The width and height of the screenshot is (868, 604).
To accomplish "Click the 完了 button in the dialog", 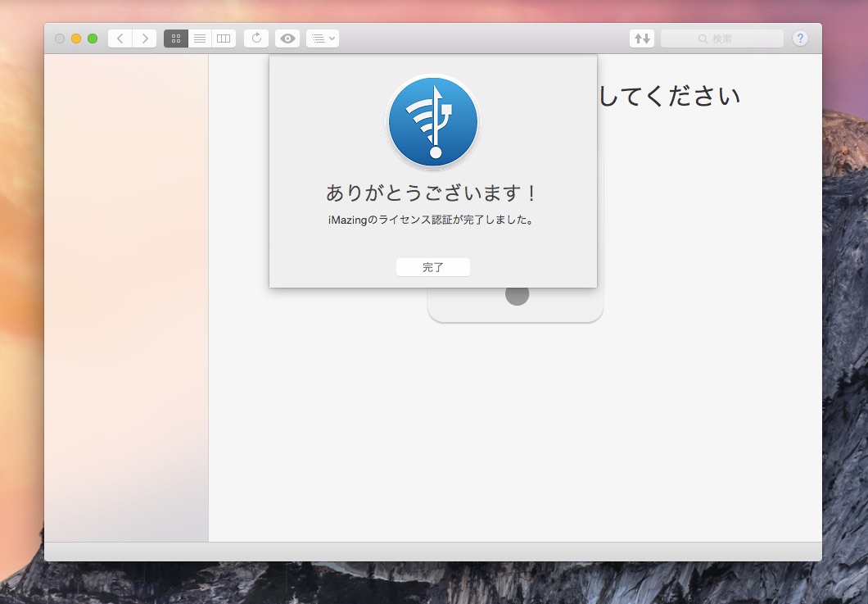I will pyautogui.click(x=433, y=267).
